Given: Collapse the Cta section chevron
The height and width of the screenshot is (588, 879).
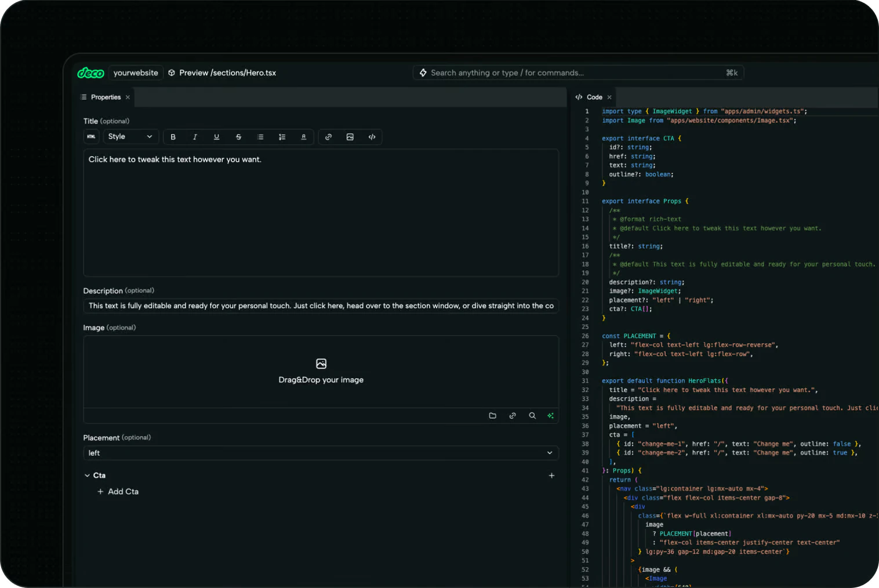Looking at the screenshot, I should point(88,476).
